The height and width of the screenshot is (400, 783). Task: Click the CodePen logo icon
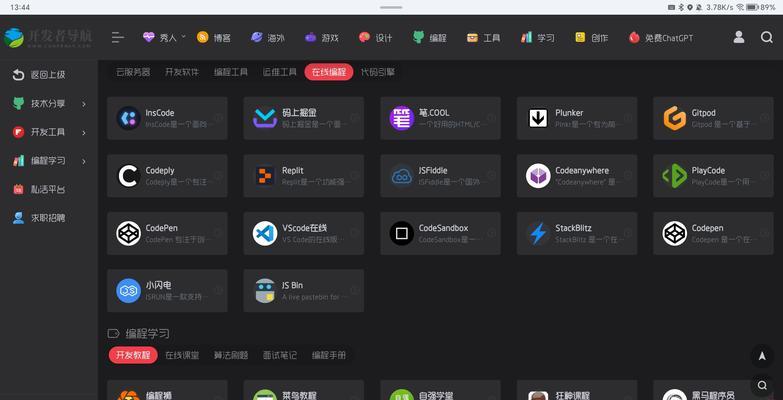coord(128,233)
